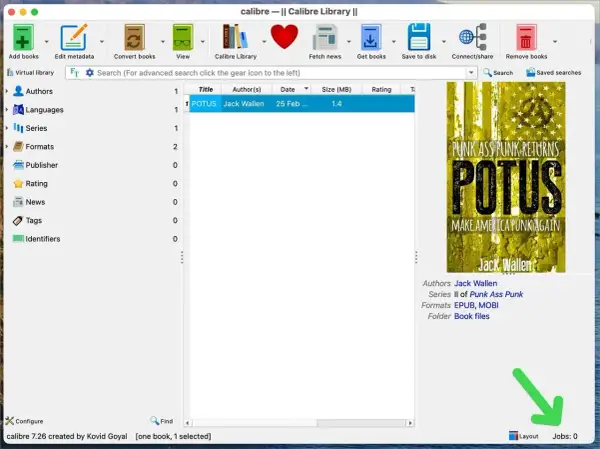
Task: Expand the Authors category
Action: (7, 91)
